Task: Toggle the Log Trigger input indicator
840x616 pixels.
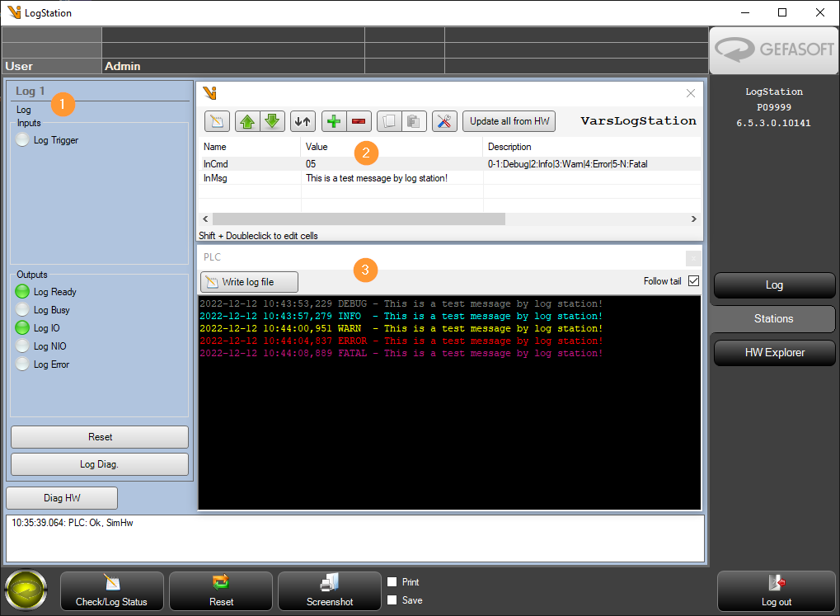Action: (22, 140)
